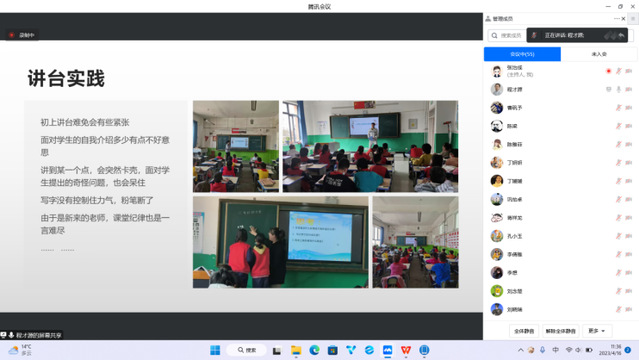Open WPS Office from taskbar
This screenshot has width=639, height=360.
point(405,350)
